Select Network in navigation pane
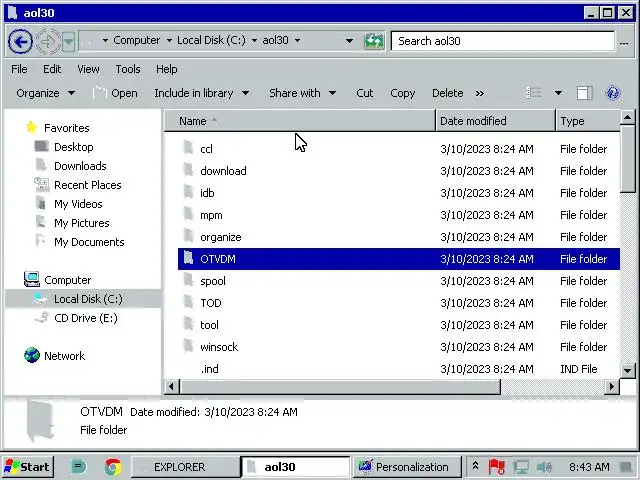This screenshot has height=480, width=640. pyautogui.click(x=64, y=356)
